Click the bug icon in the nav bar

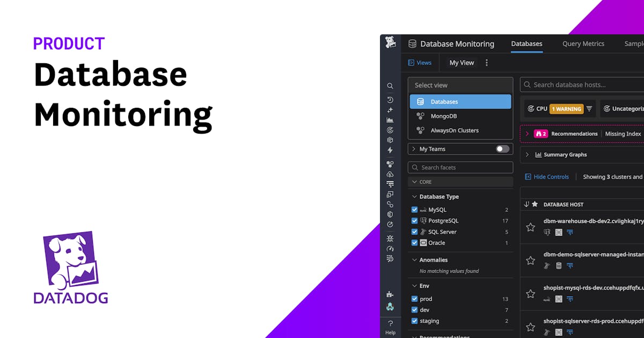coord(390,238)
